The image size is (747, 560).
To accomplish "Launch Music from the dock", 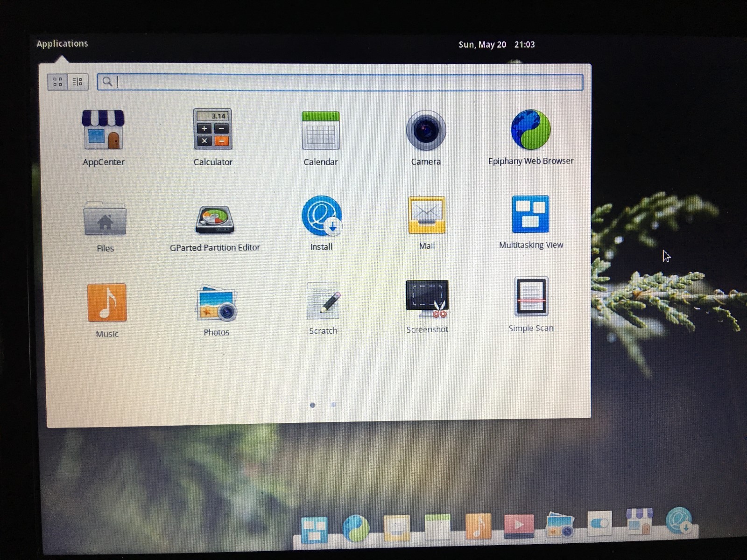I will [479, 526].
